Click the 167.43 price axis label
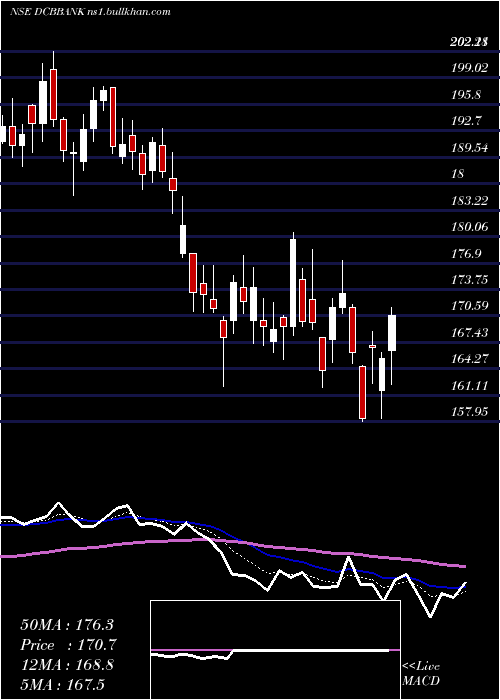Image resolution: width=500 pixels, height=700 pixels. 470,333
